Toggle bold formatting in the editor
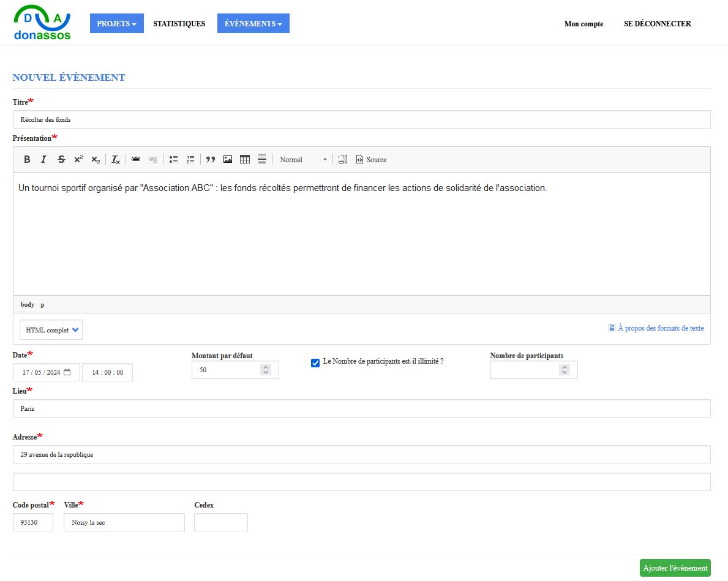Screen dimensions: 728x581 point(27,160)
